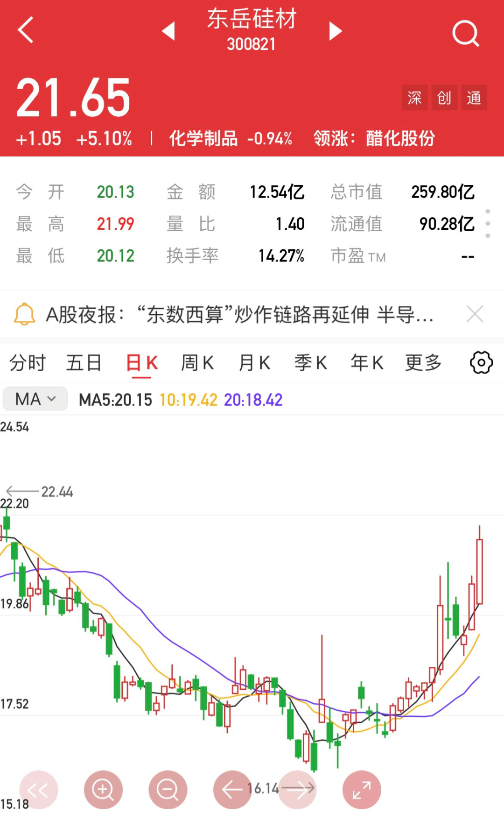Expand chart to fullscreen
504x813 pixels.
coord(362,790)
